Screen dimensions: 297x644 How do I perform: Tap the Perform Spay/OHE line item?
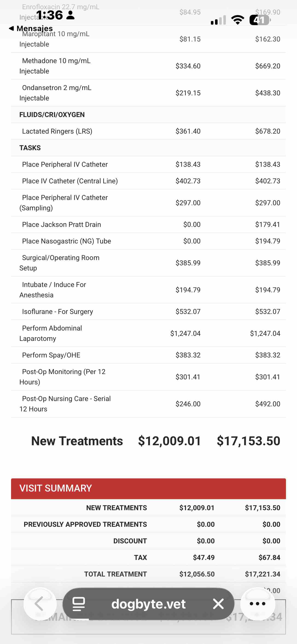(x=51, y=355)
